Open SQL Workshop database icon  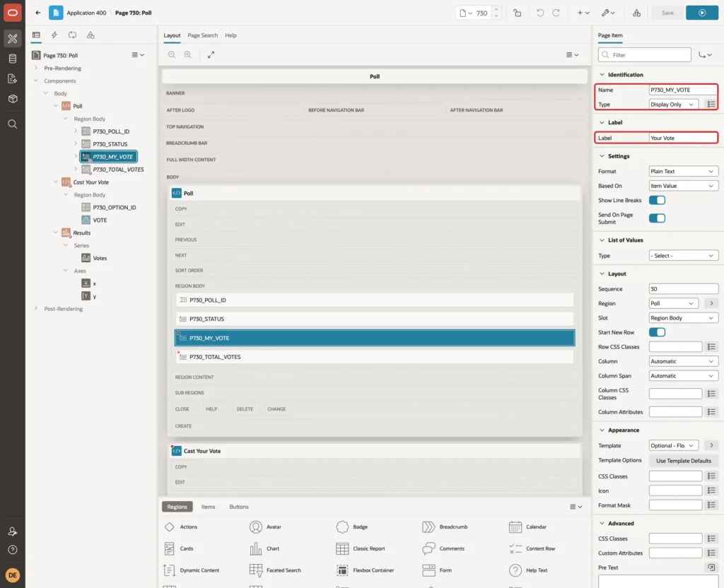[13, 59]
